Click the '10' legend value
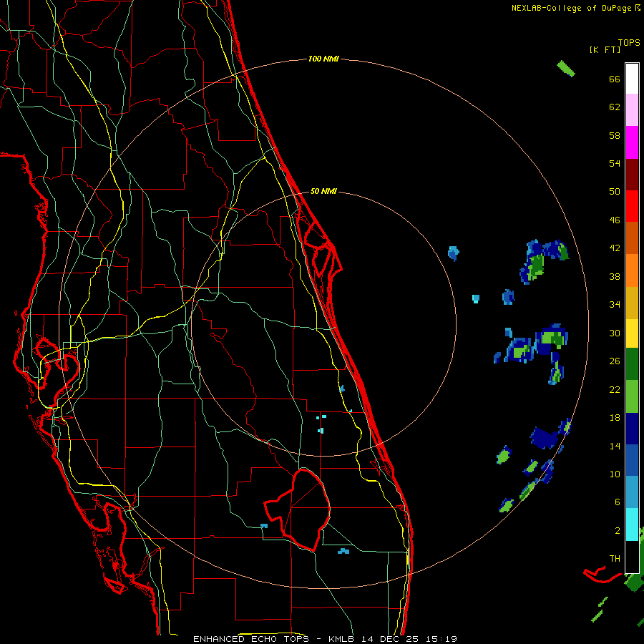The height and width of the screenshot is (644, 644). click(x=615, y=474)
